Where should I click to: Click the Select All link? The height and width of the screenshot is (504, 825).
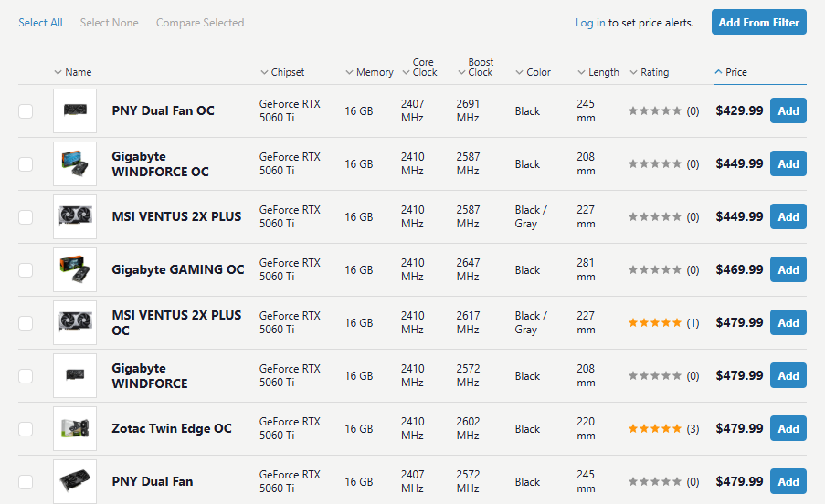point(40,23)
